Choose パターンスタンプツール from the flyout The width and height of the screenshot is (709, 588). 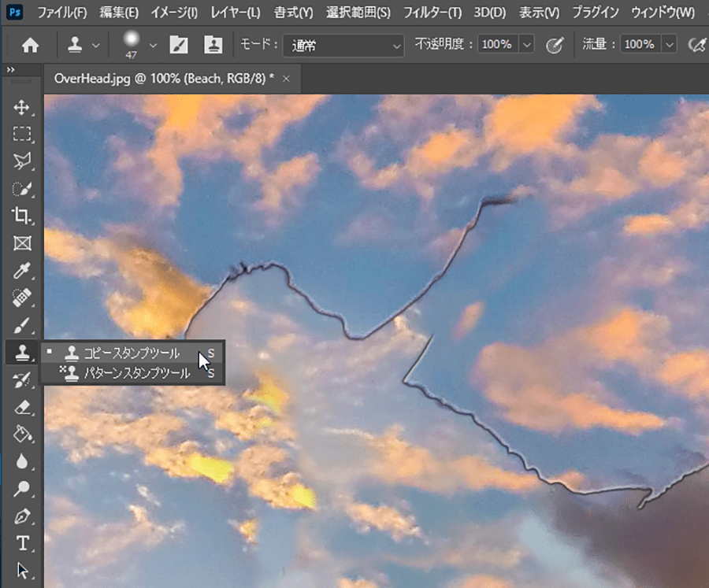(x=137, y=373)
